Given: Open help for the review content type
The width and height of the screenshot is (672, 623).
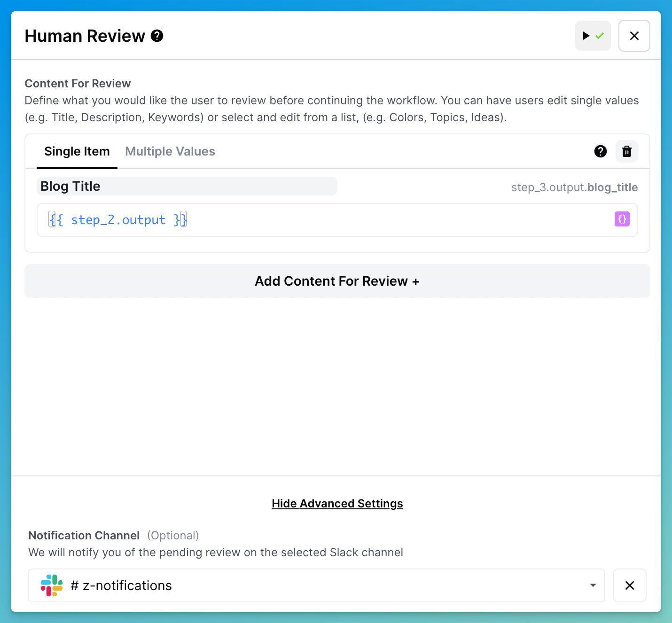Looking at the screenshot, I should (x=600, y=151).
